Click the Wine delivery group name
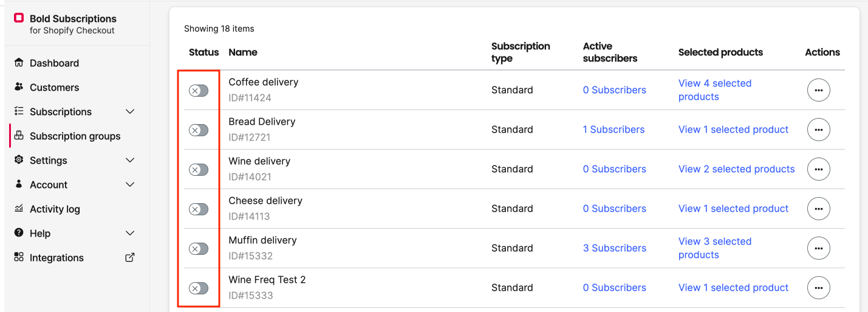The width and height of the screenshot is (868, 312). 259,161
